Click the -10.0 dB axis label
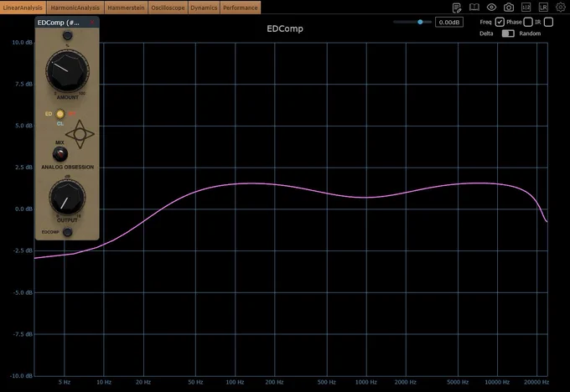 21,375
